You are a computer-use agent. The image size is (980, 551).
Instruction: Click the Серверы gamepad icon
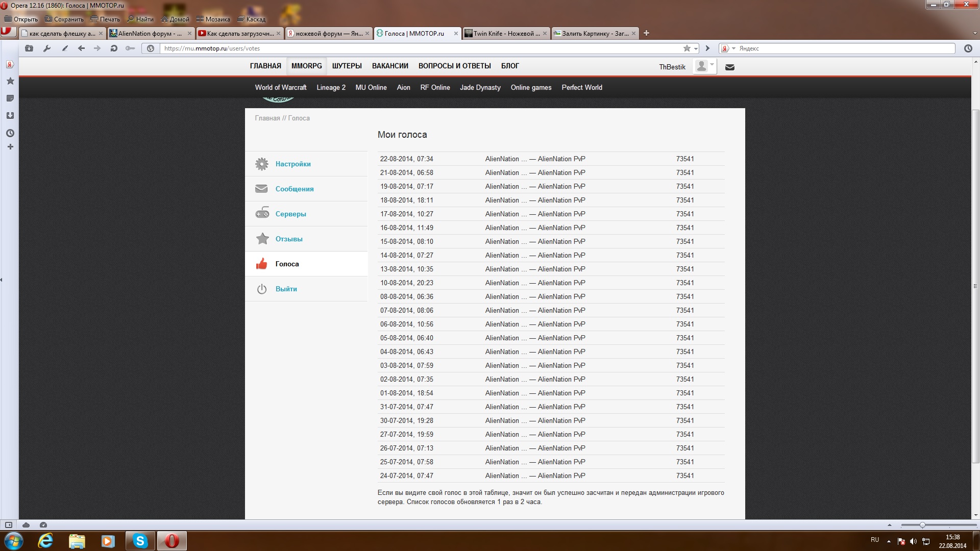click(x=262, y=213)
